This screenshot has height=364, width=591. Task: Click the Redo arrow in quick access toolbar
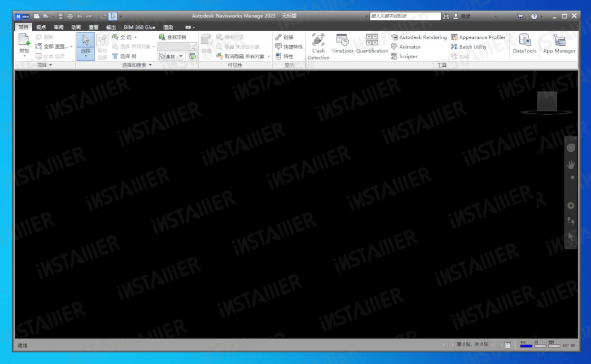89,16
